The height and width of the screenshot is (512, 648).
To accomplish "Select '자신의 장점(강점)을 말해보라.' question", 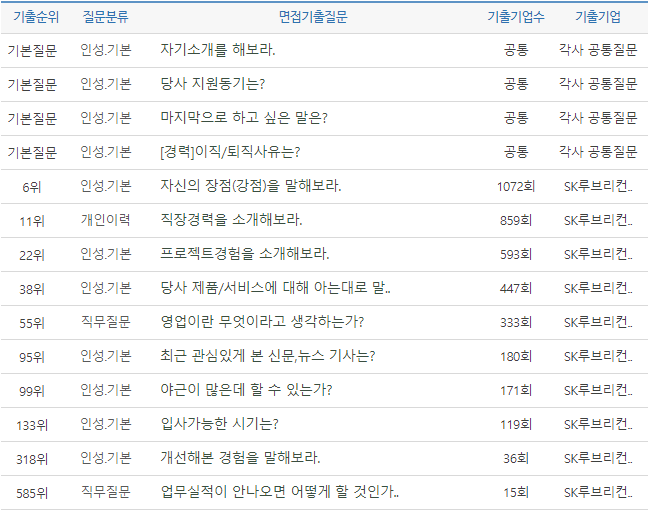I will click(x=251, y=186).
